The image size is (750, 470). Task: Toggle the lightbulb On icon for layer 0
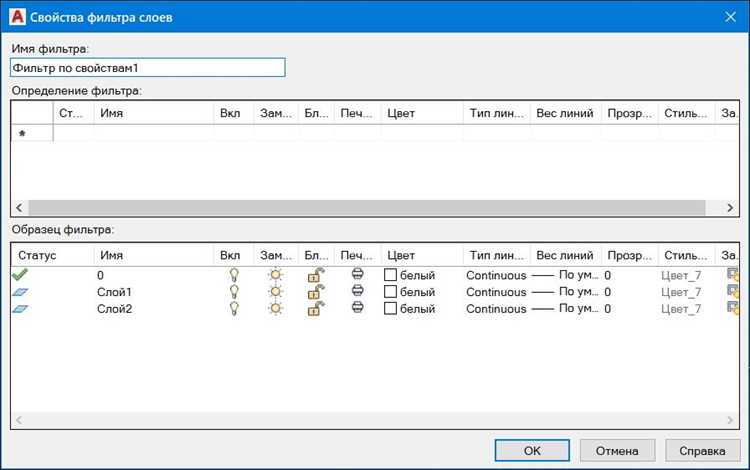pos(234,275)
